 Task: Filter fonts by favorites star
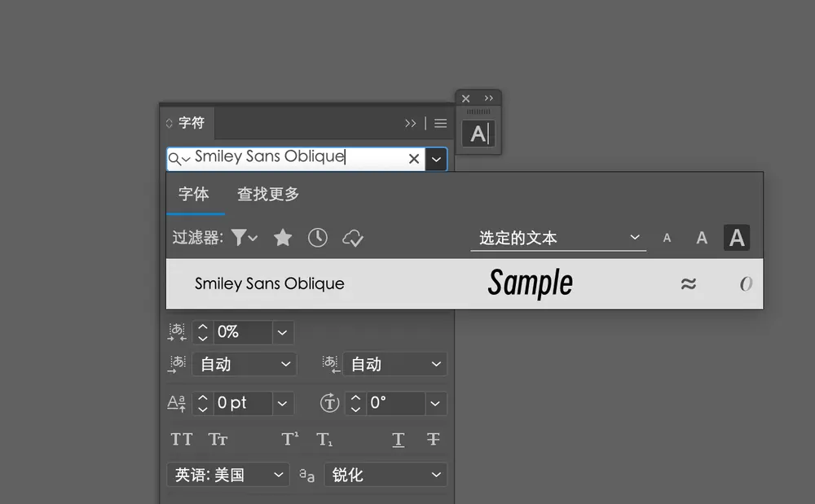pyautogui.click(x=281, y=237)
